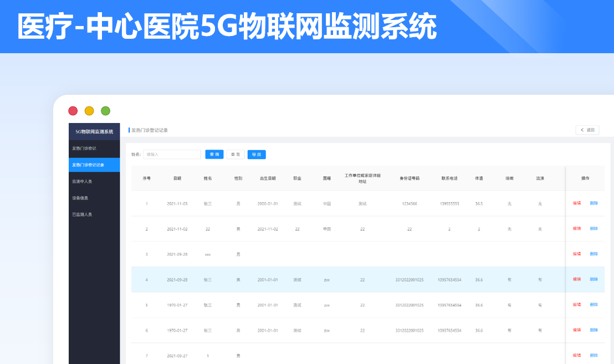The image size is (614, 364).
Task: Click the date cell 2021-09-28 in row 3
Action: (177, 254)
